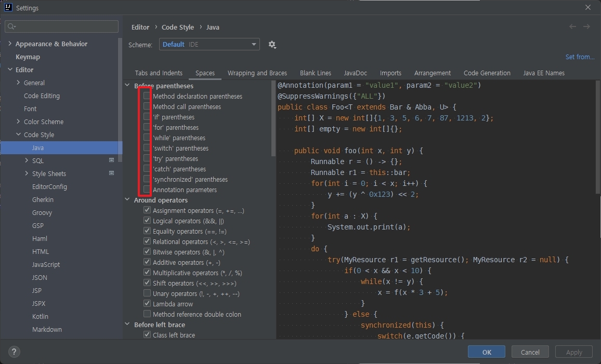Expand the Style Sheets node
Viewport: 601px width, 364px height.
[27, 173]
